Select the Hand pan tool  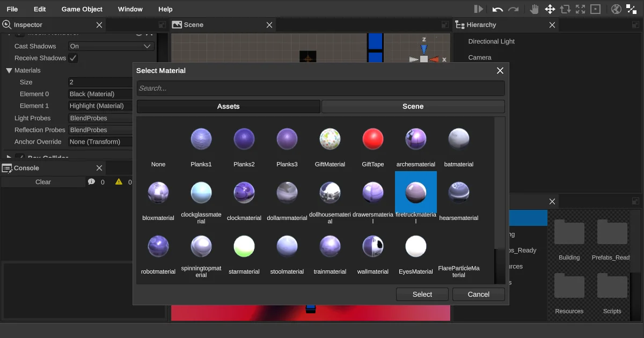tap(535, 9)
